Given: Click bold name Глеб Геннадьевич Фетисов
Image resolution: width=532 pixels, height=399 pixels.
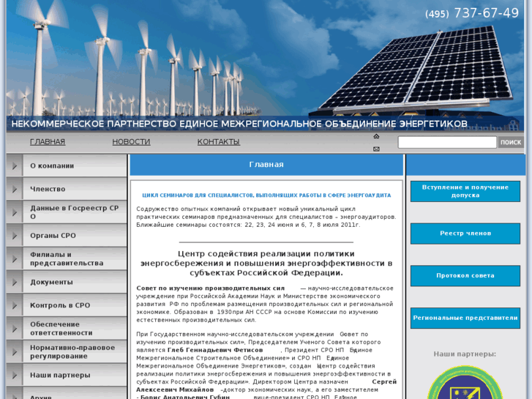Looking at the screenshot, I should click(x=215, y=350).
